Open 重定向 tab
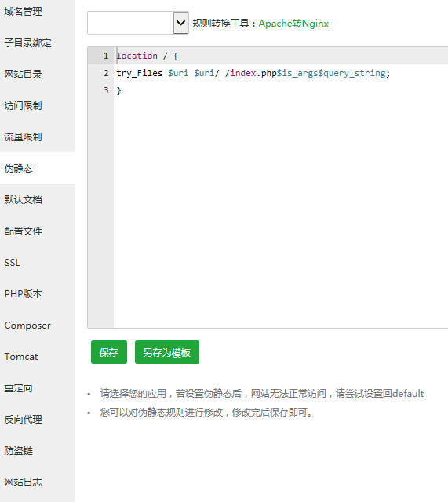Viewport: 448px width, 502px height. (18, 388)
